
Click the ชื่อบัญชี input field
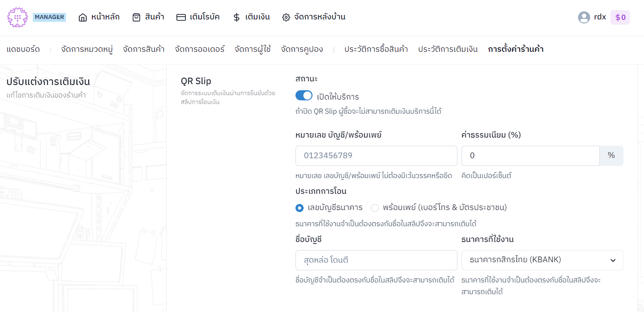tap(376, 260)
